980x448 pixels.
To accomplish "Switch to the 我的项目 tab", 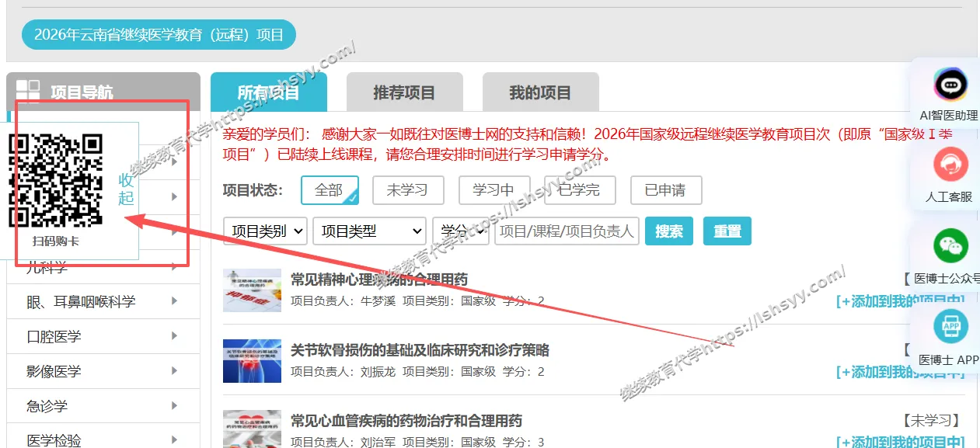I will pos(540,92).
